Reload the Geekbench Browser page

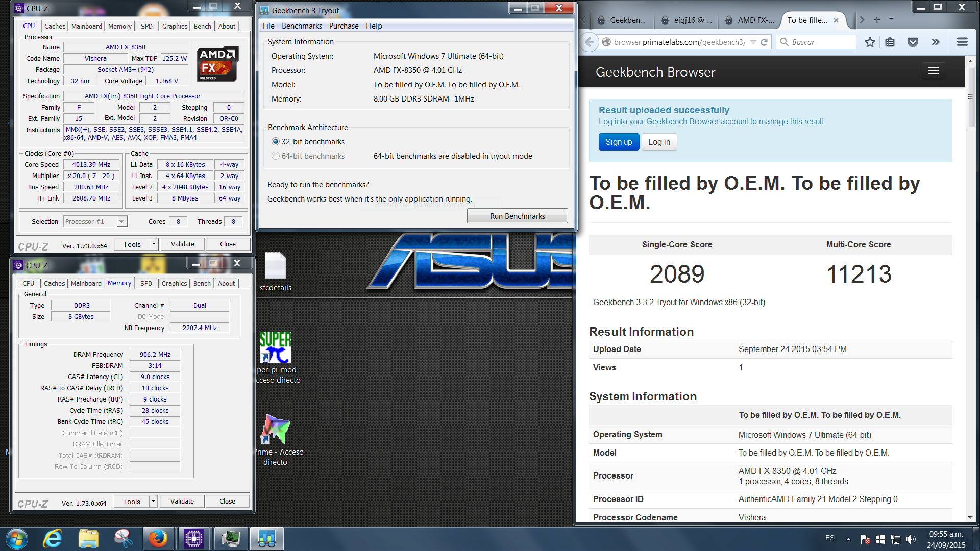[764, 42]
